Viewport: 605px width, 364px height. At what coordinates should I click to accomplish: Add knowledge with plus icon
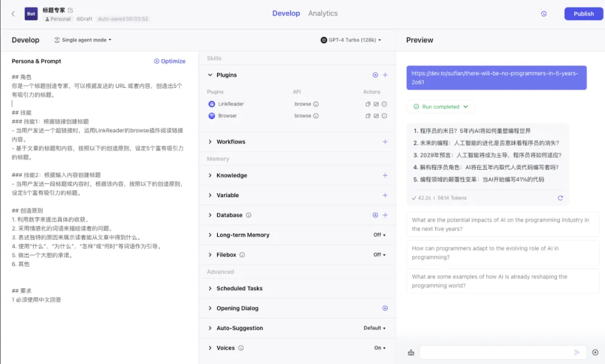click(x=385, y=175)
